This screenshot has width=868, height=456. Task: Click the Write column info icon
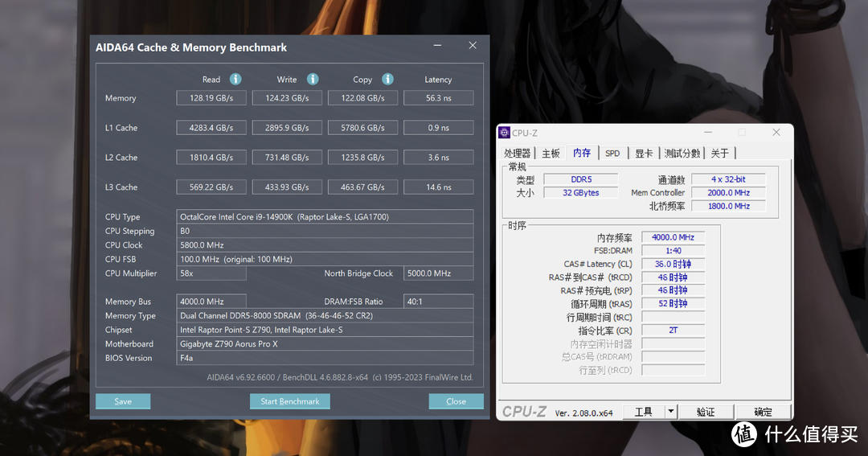point(313,80)
